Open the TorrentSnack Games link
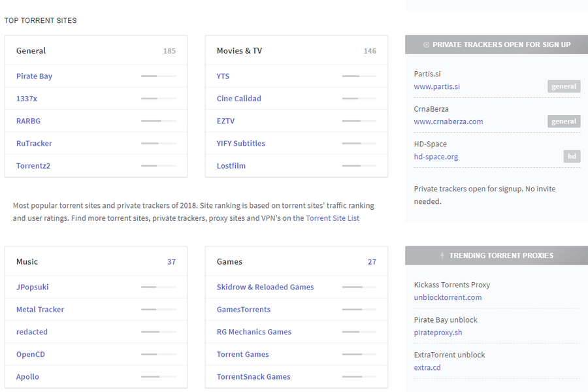Screen dimensions: 588x392 [x=253, y=376]
